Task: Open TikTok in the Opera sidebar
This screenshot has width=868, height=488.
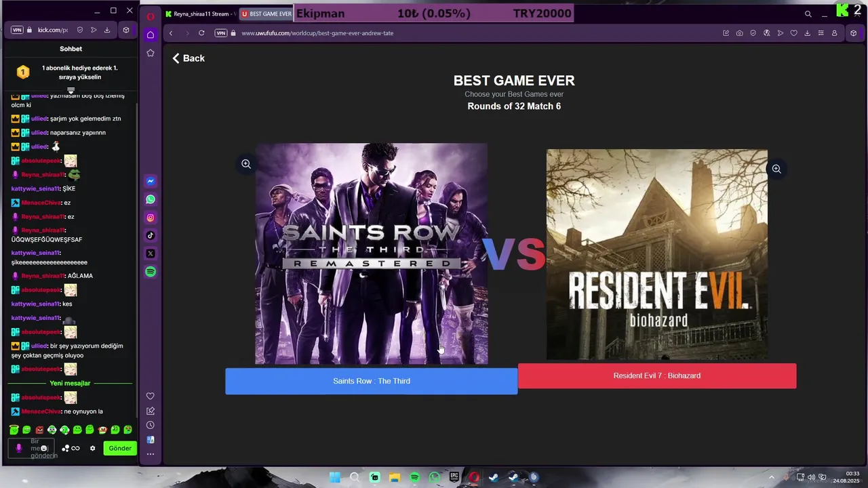Action: [151, 235]
